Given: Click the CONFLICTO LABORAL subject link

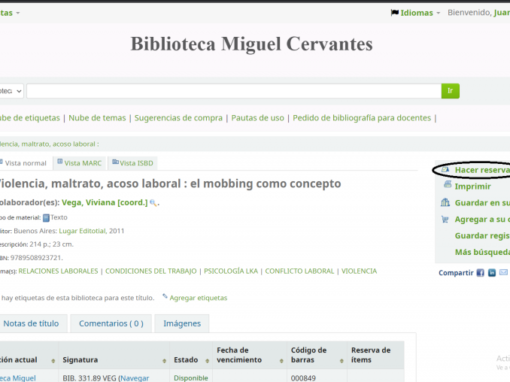Looking at the screenshot, I should [299, 271].
